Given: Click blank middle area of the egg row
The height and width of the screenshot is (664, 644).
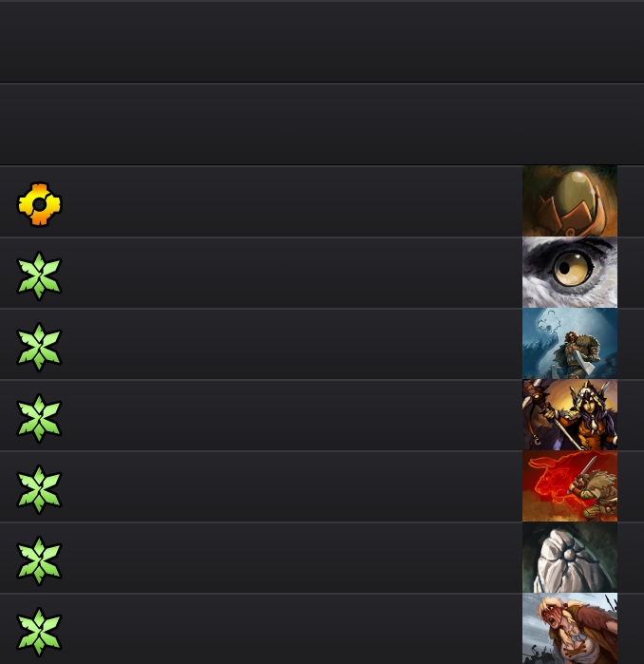Looking at the screenshot, I should tap(293, 201).
